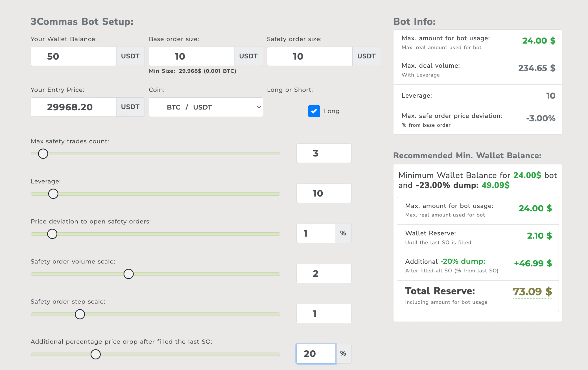Click the Max safety trades count number box
The height and width of the screenshot is (370, 588).
click(324, 153)
